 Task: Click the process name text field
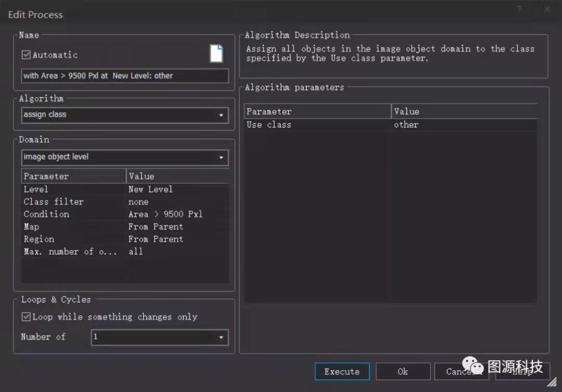coord(125,76)
